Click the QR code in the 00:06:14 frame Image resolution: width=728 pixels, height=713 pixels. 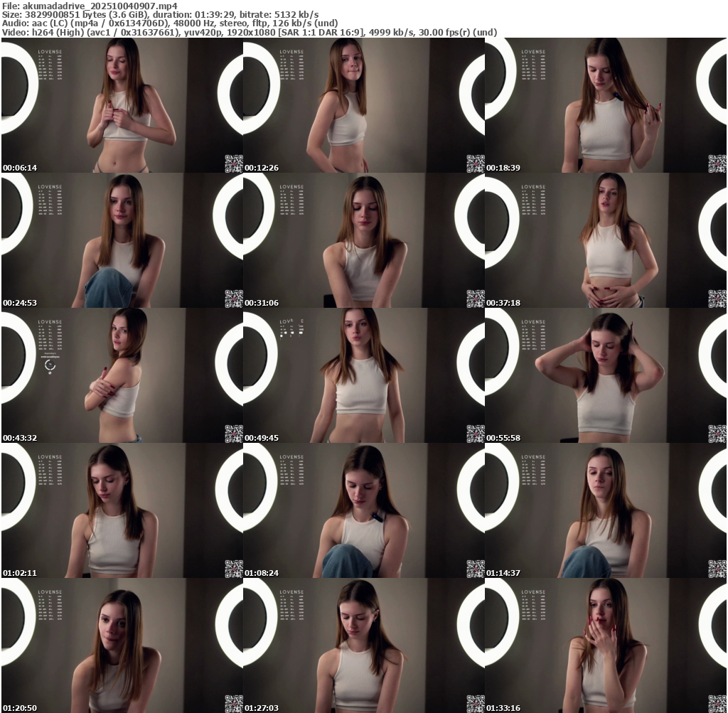point(233,163)
